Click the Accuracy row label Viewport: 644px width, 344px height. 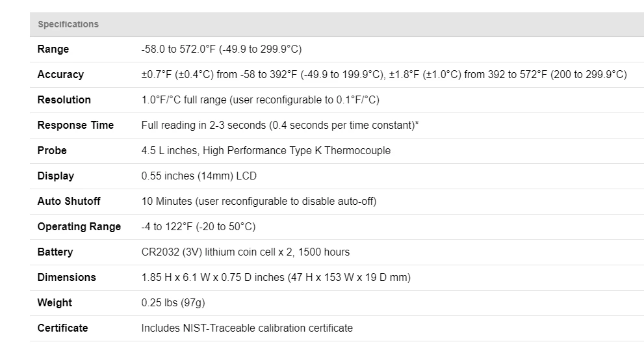[x=60, y=75]
